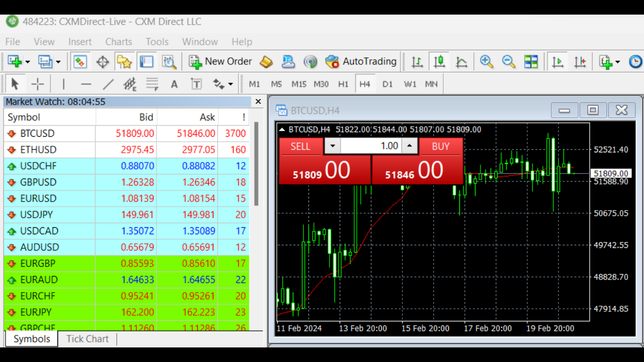Open the volume dropdown beside SELL
The width and height of the screenshot is (644, 362).
pyautogui.click(x=332, y=146)
